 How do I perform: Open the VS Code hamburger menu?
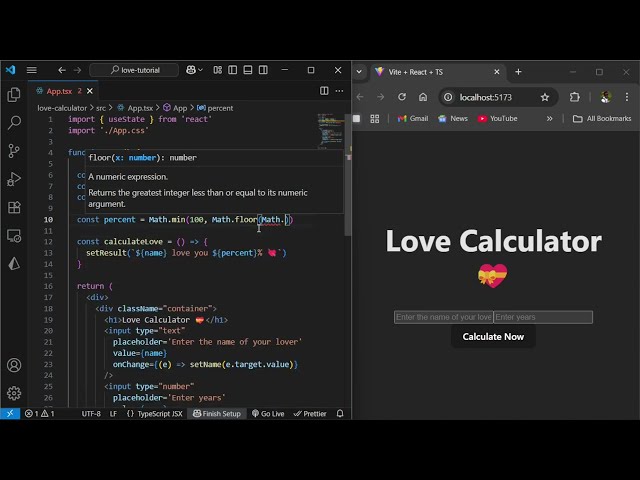[x=31, y=70]
